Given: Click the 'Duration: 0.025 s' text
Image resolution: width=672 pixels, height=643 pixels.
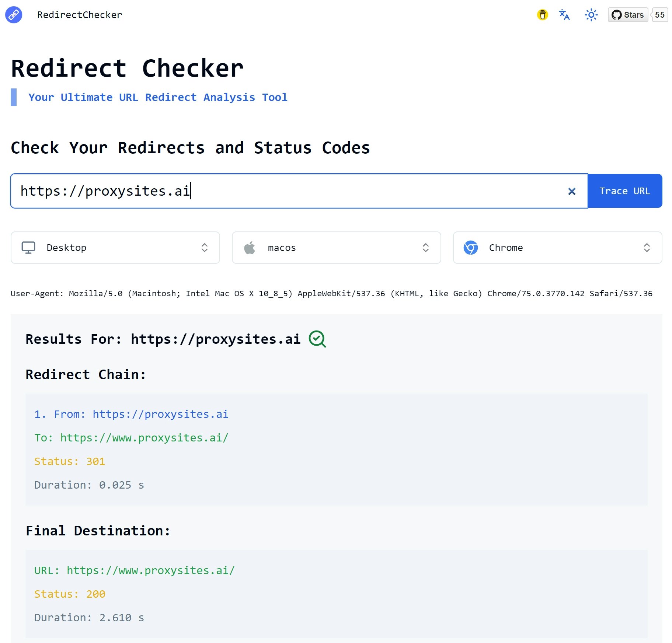Looking at the screenshot, I should click(x=89, y=485).
